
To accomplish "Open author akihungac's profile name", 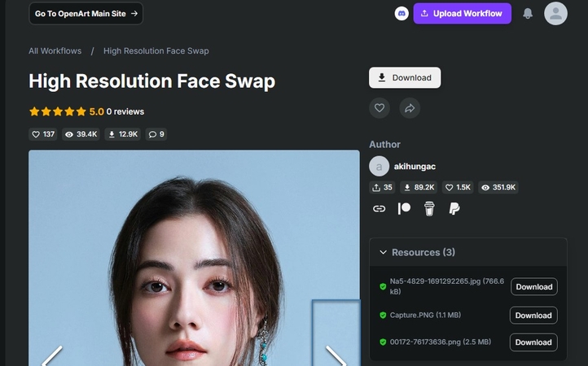I will point(415,167).
